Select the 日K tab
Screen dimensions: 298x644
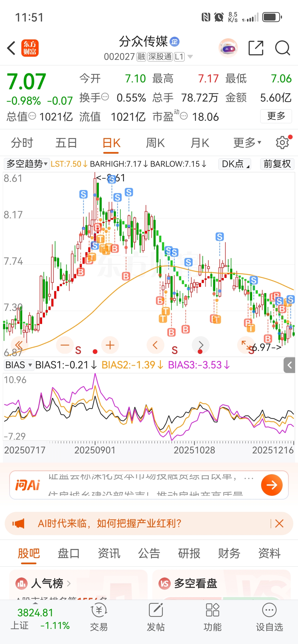(x=111, y=143)
